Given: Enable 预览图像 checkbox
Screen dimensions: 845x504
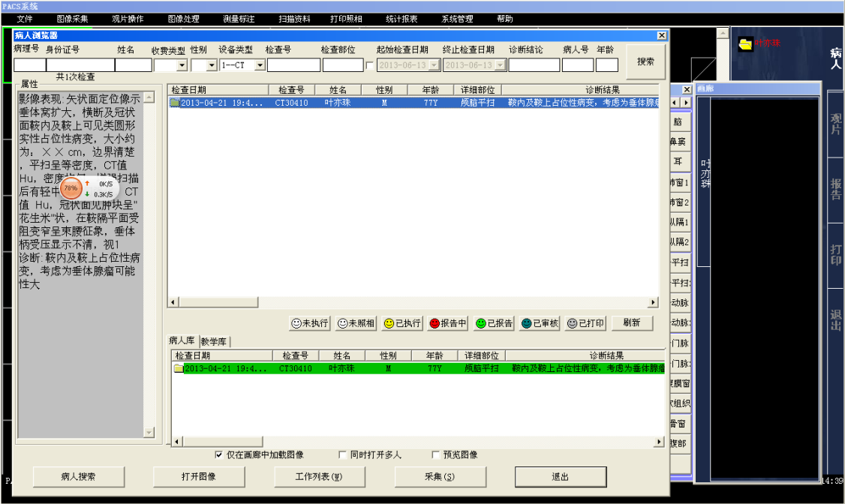Looking at the screenshot, I should pyautogui.click(x=435, y=455).
